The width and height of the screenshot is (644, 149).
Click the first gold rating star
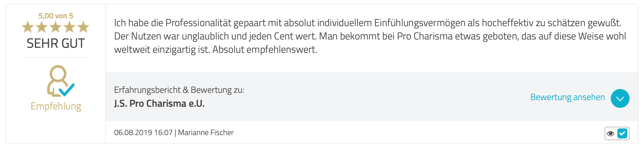(x=28, y=27)
